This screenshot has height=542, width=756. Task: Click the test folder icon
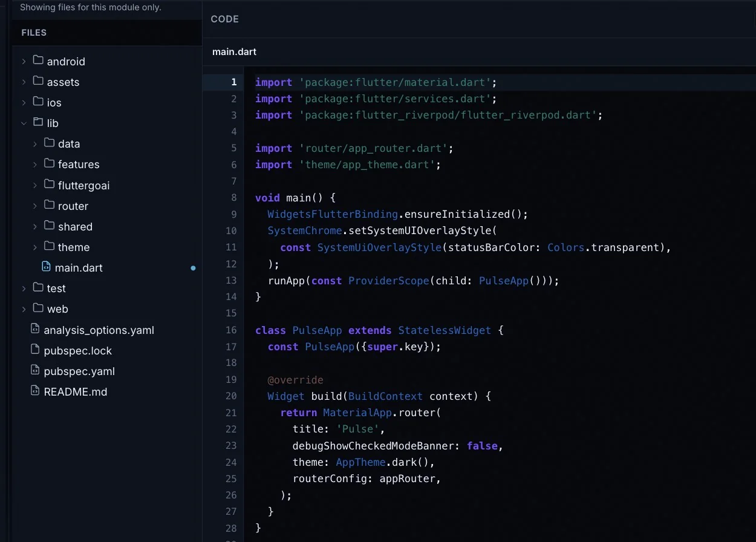point(38,287)
